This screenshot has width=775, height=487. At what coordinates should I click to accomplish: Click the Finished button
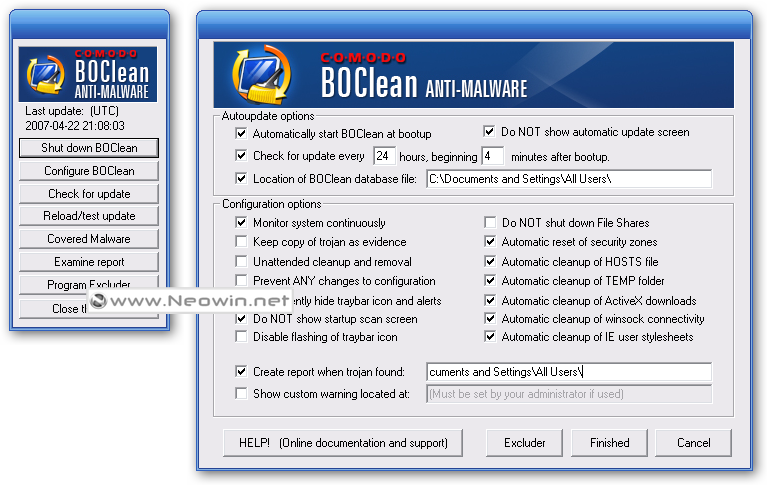tap(609, 443)
